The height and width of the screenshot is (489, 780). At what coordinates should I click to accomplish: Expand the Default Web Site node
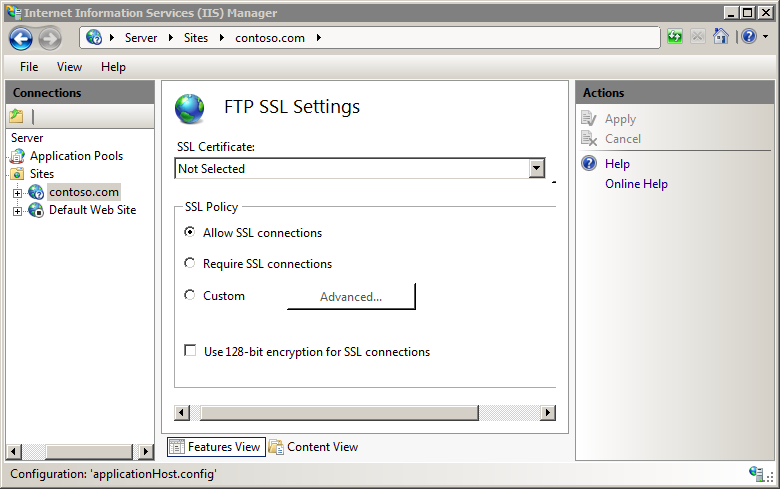pyautogui.click(x=17, y=211)
